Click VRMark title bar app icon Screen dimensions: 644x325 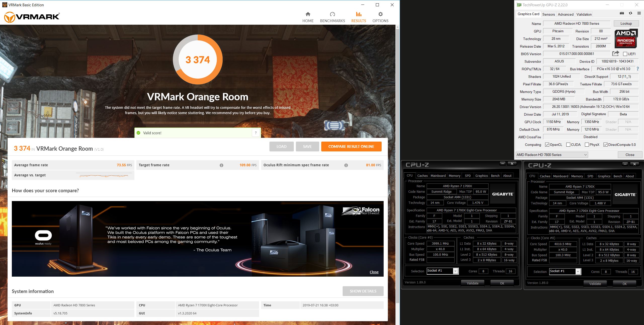5,5
